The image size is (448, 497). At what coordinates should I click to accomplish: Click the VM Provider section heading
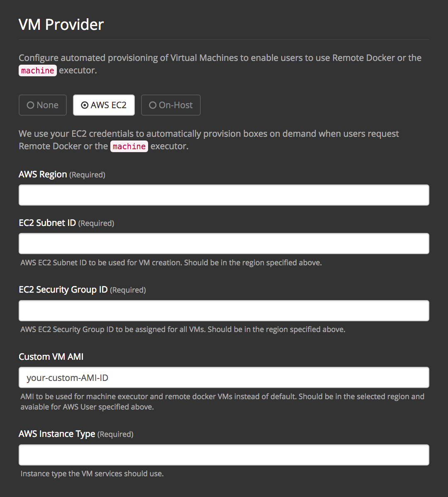coord(61,24)
